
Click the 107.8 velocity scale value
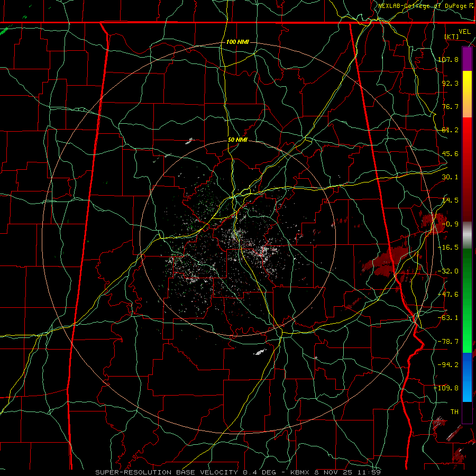point(448,59)
